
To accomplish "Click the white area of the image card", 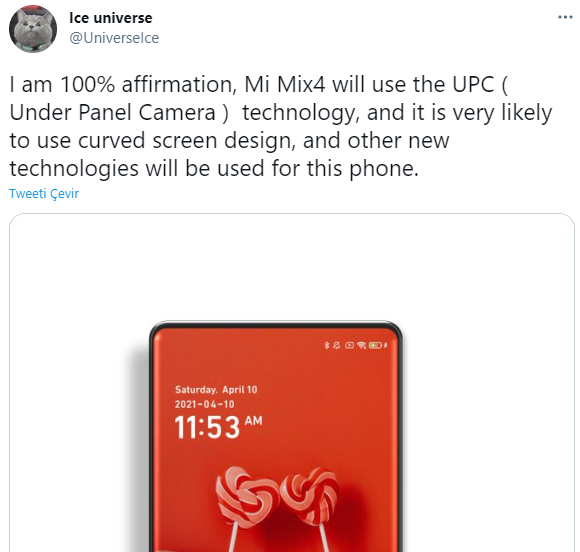I will pyautogui.click(x=481, y=370).
